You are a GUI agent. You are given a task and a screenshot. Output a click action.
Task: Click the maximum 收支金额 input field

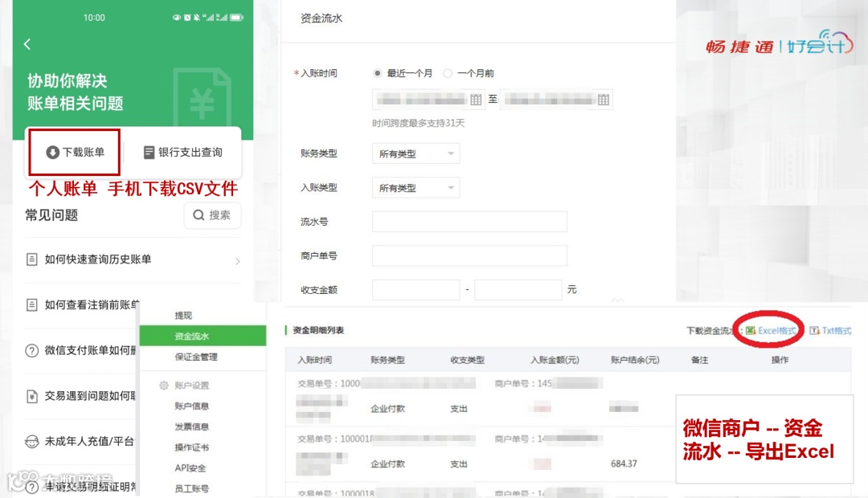point(518,290)
